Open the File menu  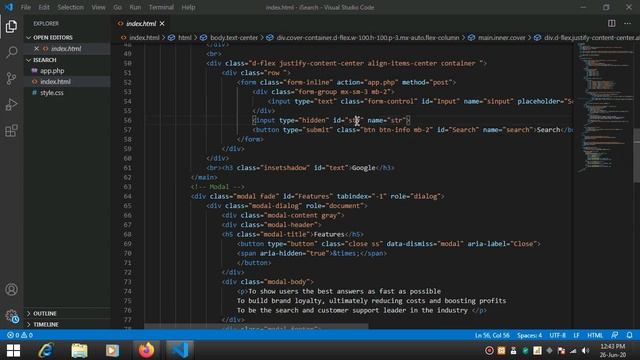coord(26,7)
